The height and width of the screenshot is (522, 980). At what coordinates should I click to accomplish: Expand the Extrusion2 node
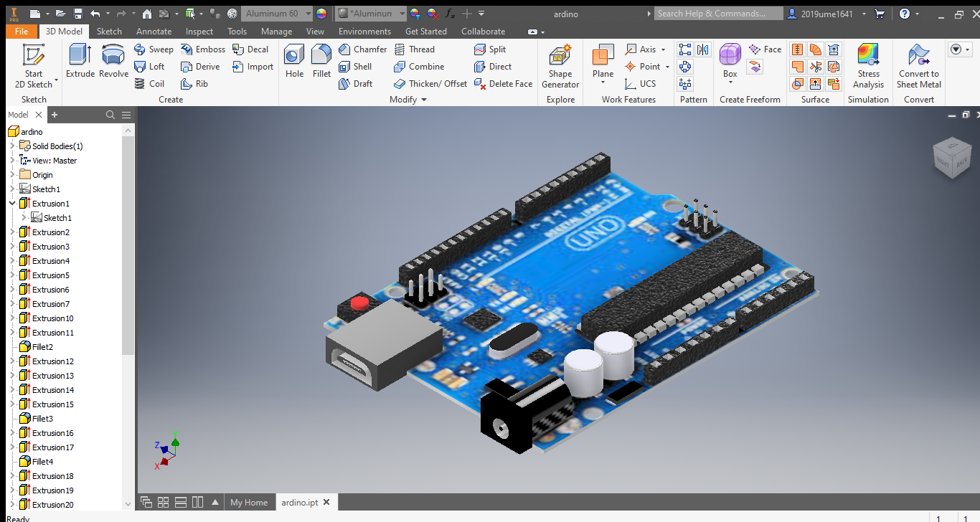point(12,232)
